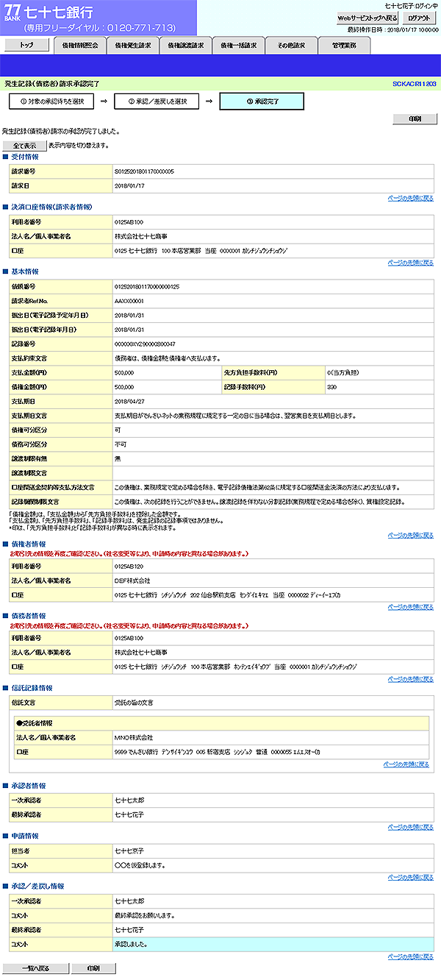This screenshot has width=441, height=980.
Task: Click ページの先頭に戻る under 債権者情報 section
Action: [410, 607]
